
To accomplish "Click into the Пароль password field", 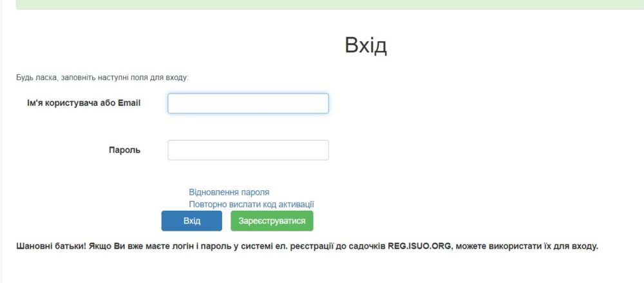I will pos(248,150).
